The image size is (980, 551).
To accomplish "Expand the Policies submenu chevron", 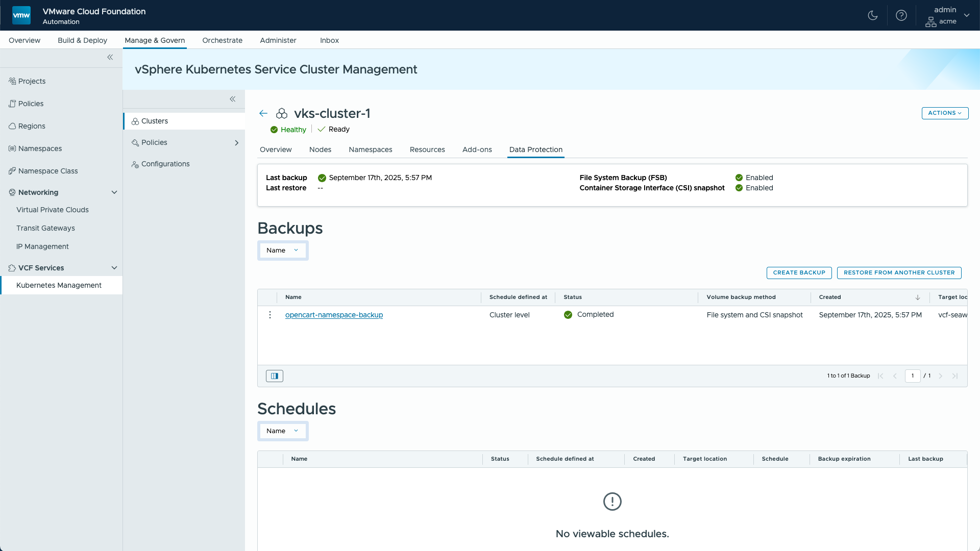I will pos(236,143).
